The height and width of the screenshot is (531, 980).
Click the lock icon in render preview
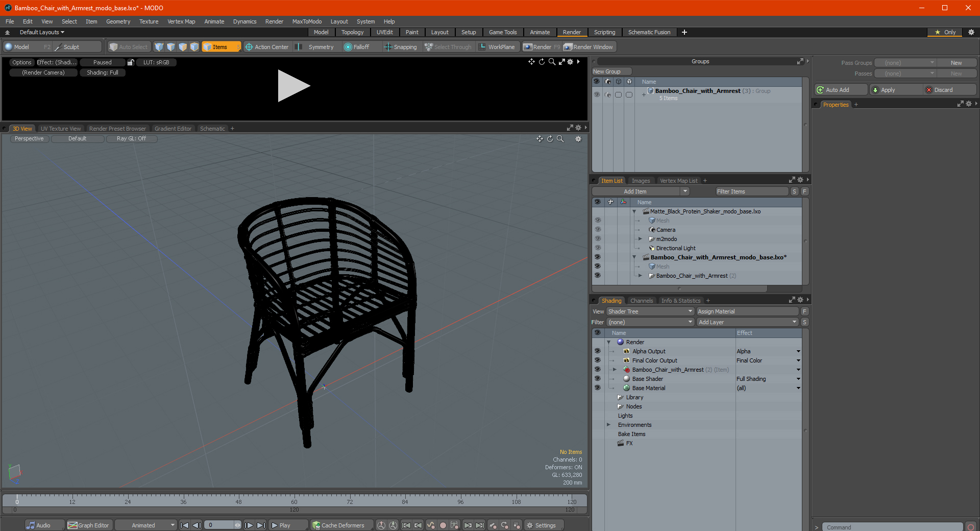131,62
